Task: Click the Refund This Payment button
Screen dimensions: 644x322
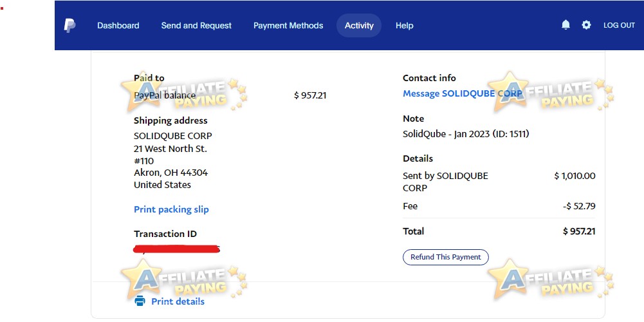Action: tap(446, 257)
